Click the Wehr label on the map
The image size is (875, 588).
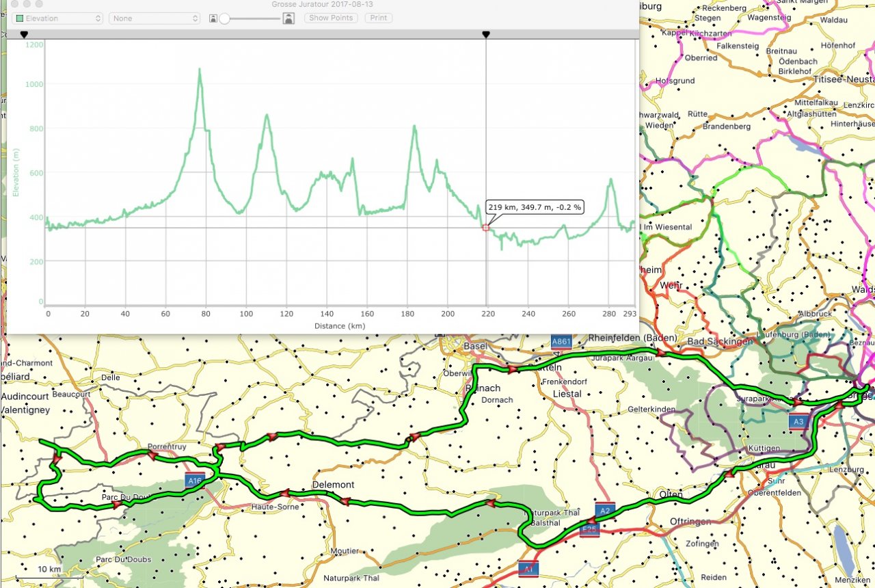pos(671,285)
